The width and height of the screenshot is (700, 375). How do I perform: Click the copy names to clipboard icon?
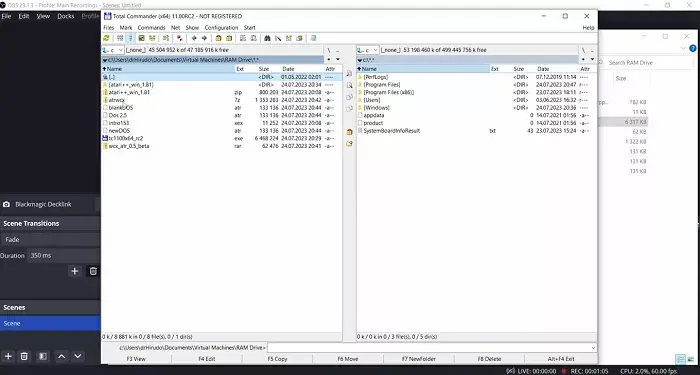click(300, 38)
